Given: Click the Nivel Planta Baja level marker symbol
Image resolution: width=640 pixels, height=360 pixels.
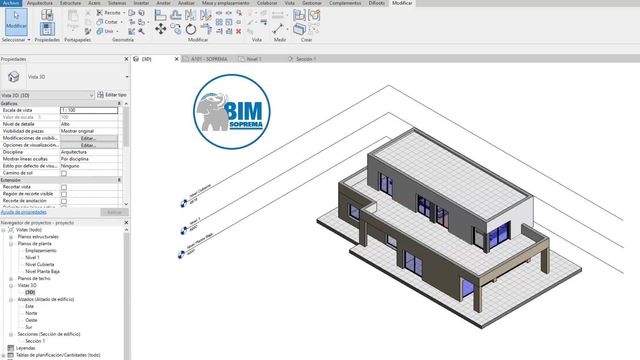Looking at the screenshot, I should click(181, 254).
